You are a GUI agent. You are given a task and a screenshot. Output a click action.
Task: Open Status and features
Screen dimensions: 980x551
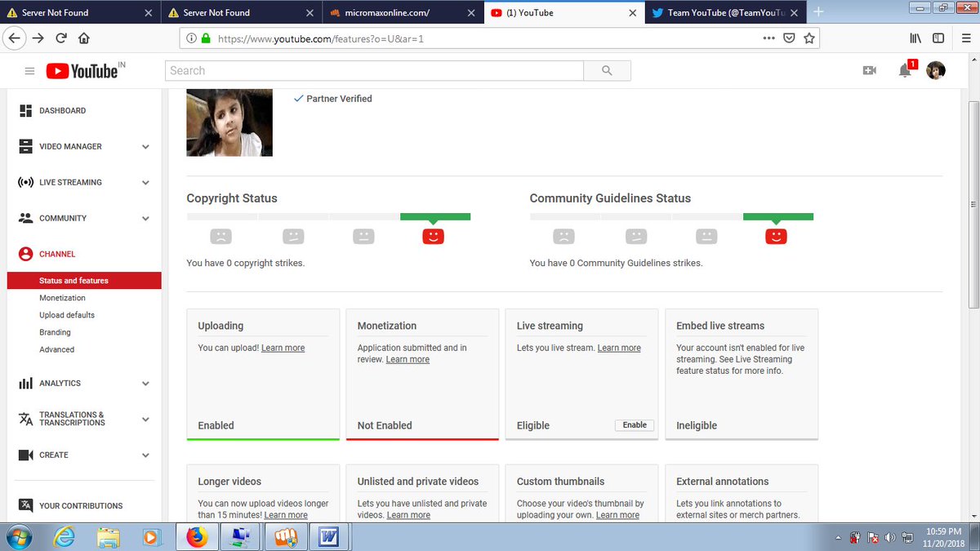pos(84,281)
